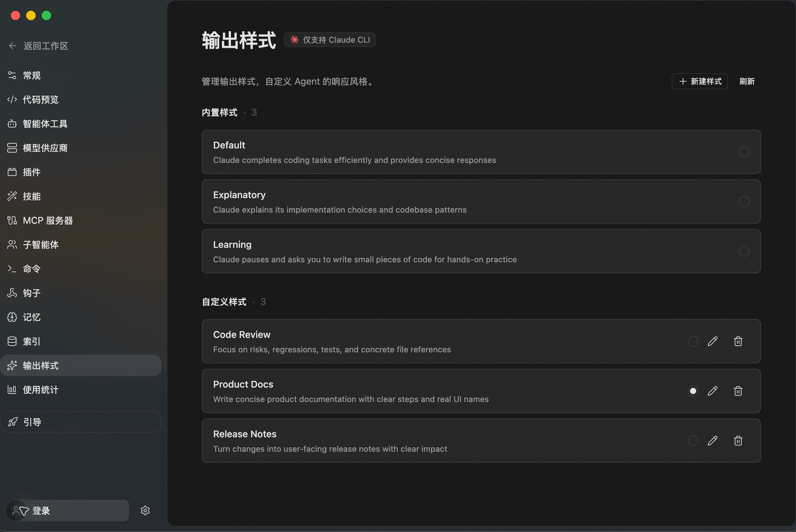Click the 管理输出样式 description text
The image size is (796, 532).
(x=288, y=81)
